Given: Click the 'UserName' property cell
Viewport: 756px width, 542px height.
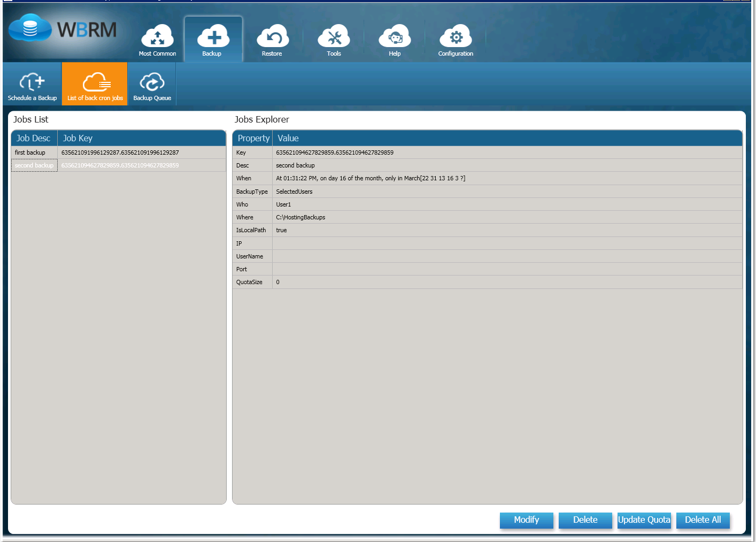Looking at the screenshot, I should tap(252, 256).
